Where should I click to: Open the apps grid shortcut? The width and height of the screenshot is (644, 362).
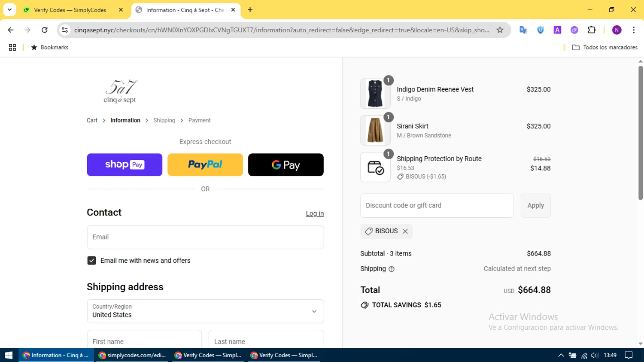[x=12, y=47]
